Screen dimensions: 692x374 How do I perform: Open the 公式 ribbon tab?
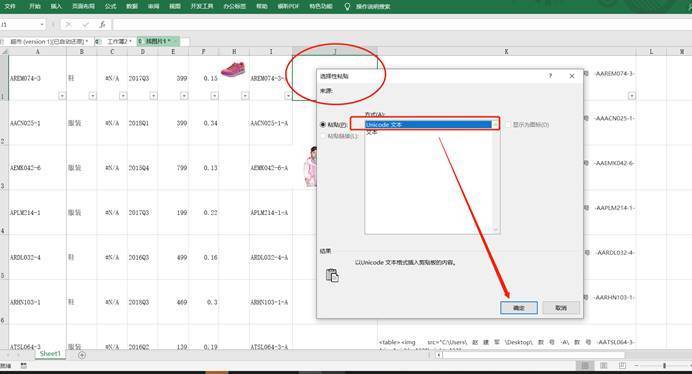coord(110,6)
